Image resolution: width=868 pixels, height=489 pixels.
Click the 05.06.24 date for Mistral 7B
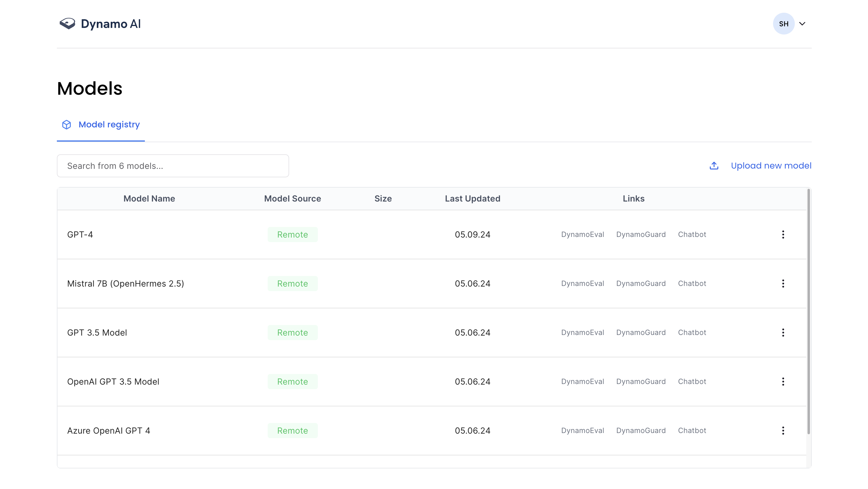(x=472, y=283)
